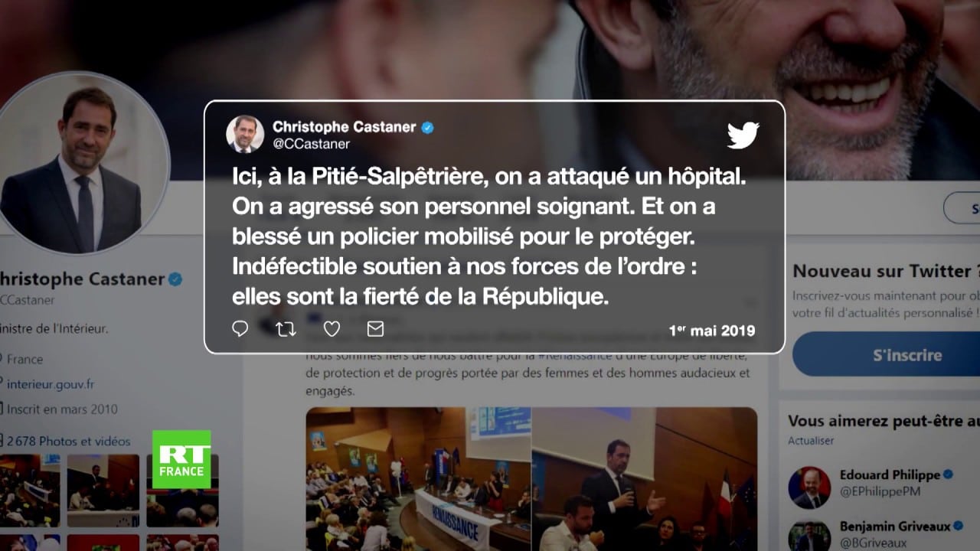The width and height of the screenshot is (980, 551).
Task: Click the RT France logo
Action: point(181,459)
